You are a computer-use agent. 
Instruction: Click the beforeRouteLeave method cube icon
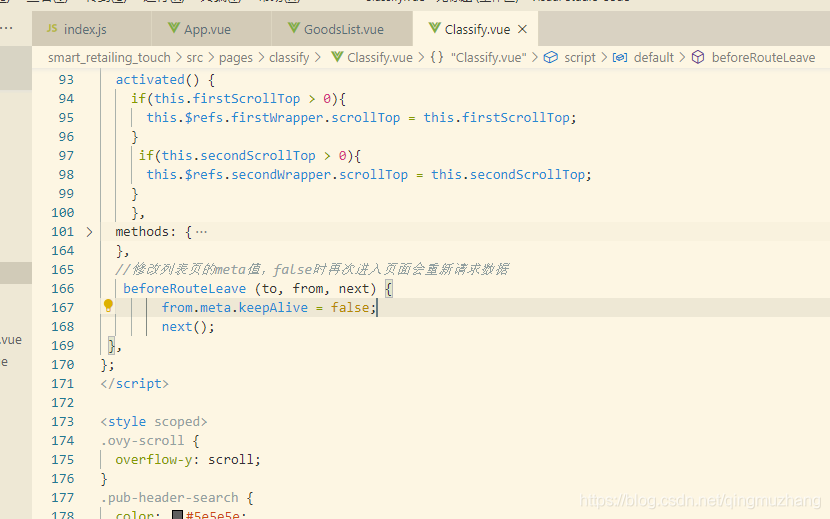698,57
